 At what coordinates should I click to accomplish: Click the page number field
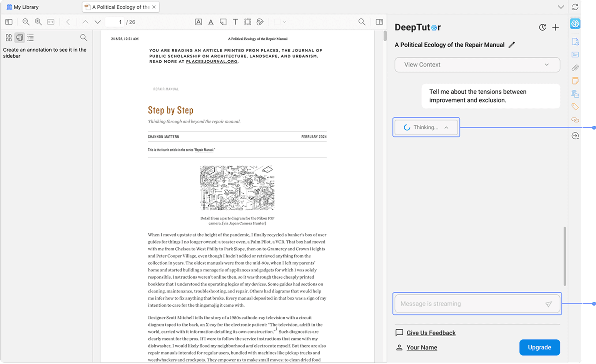tap(115, 22)
